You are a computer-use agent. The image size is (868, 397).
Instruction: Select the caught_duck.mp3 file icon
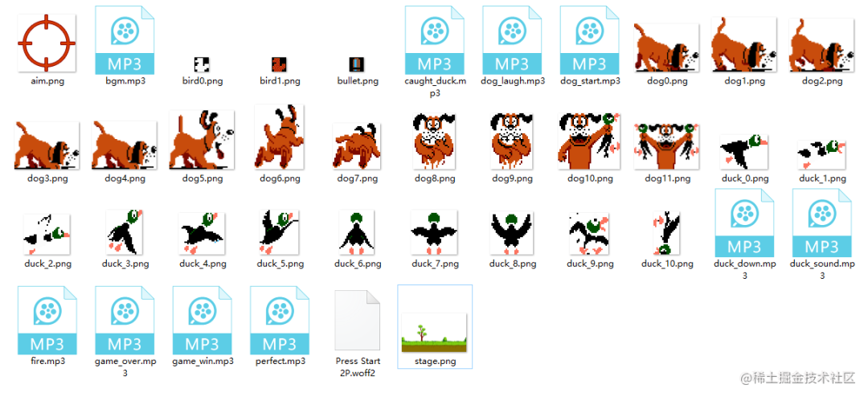(435, 40)
